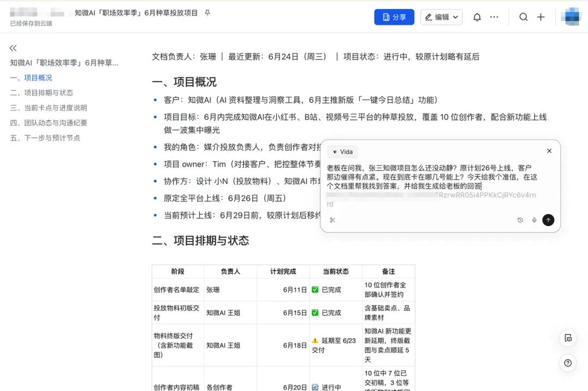Go to 五、下一步与预计节点 outline entry
The width and height of the screenshot is (588, 391).
click(x=45, y=138)
